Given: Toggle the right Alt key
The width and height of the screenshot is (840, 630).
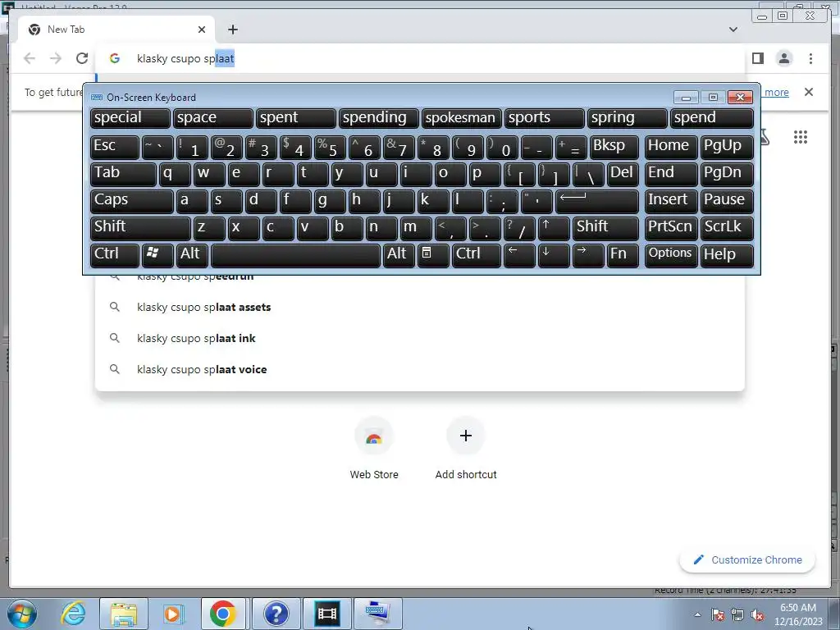Looking at the screenshot, I should 399,255.
